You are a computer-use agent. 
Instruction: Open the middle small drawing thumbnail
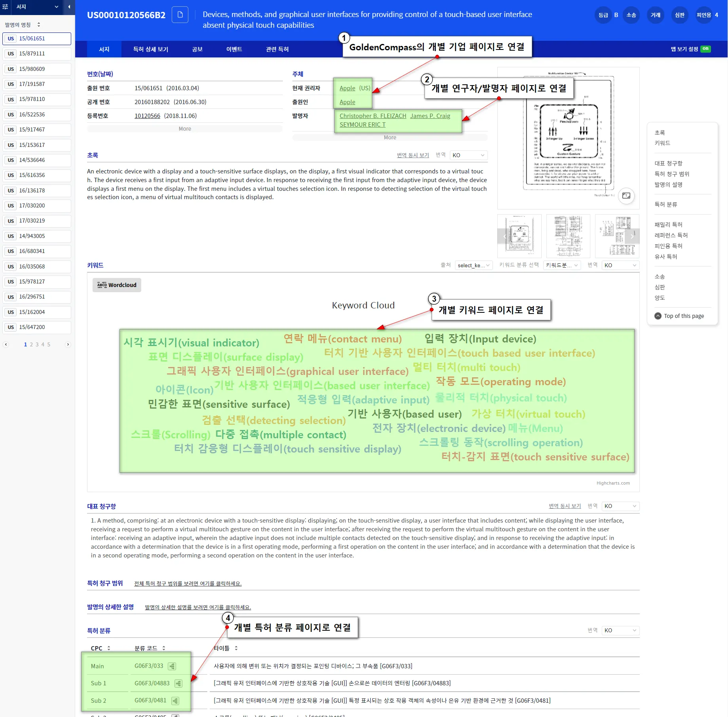tap(568, 236)
